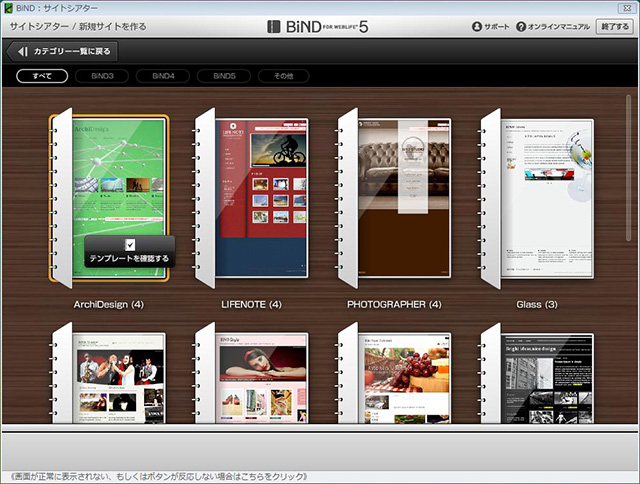Return to category list with カテゴリー一覧に戻る
The width and height of the screenshot is (640, 484).
pyautogui.click(x=71, y=51)
